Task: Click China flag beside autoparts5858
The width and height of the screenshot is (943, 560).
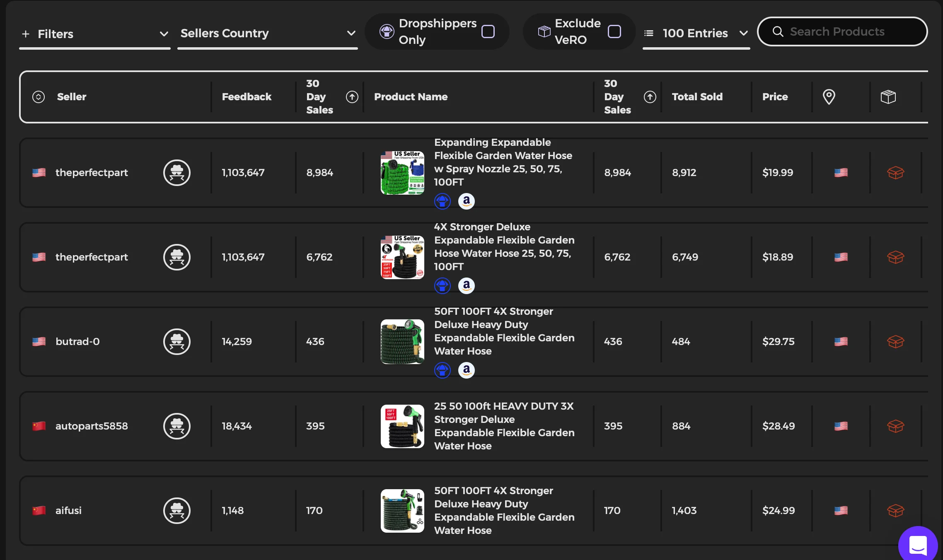Action: click(x=39, y=426)
